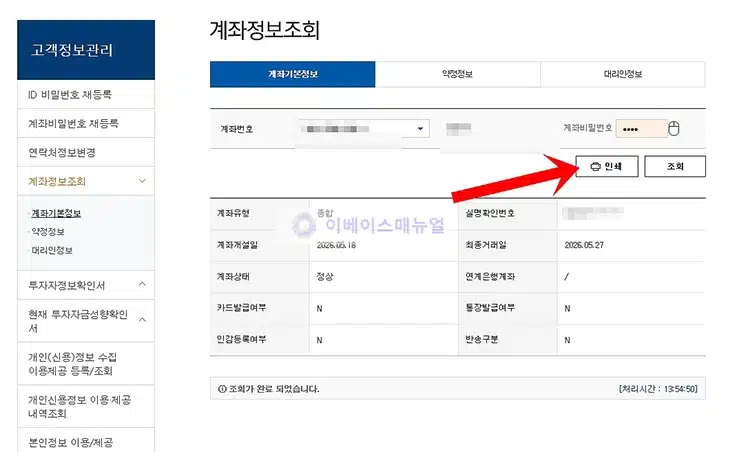
Task: Click the 연계은행계좌 label cell
Action: [x=508, y=277]
